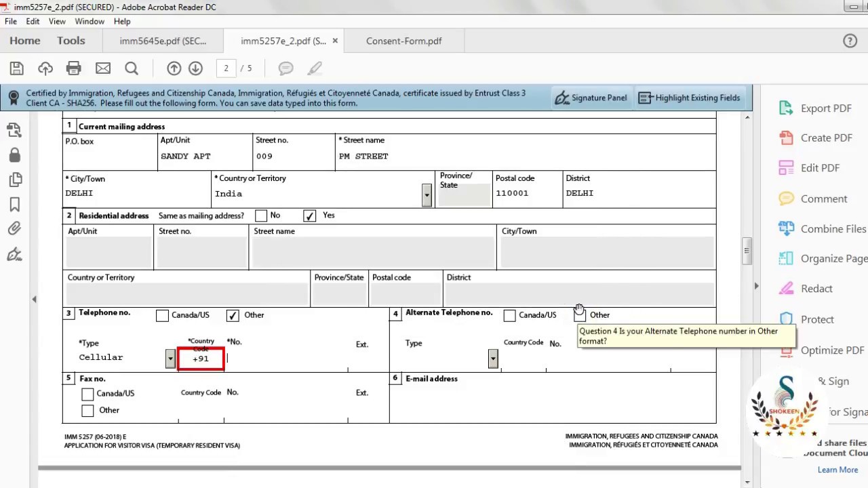Open the File menu

tap(11, 21)
